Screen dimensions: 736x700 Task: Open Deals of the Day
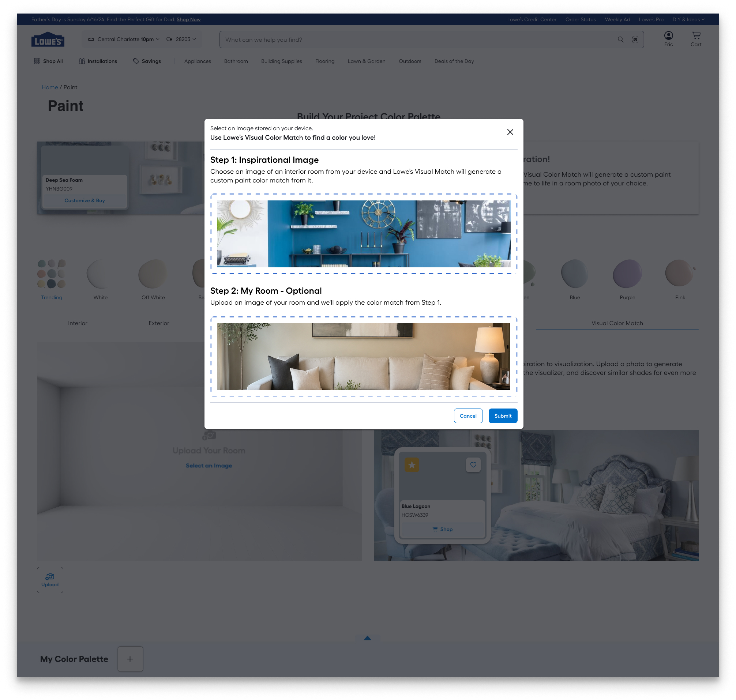[454, 61]
